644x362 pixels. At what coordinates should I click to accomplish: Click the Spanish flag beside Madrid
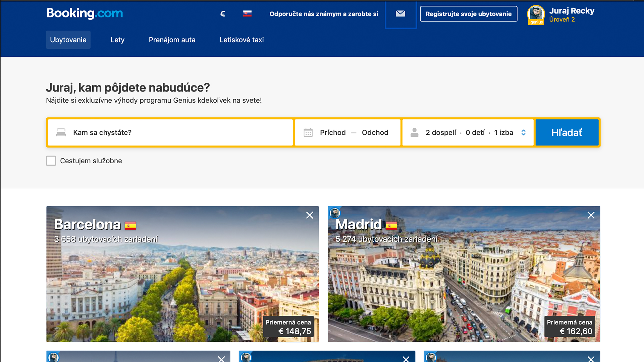[391, 226]
